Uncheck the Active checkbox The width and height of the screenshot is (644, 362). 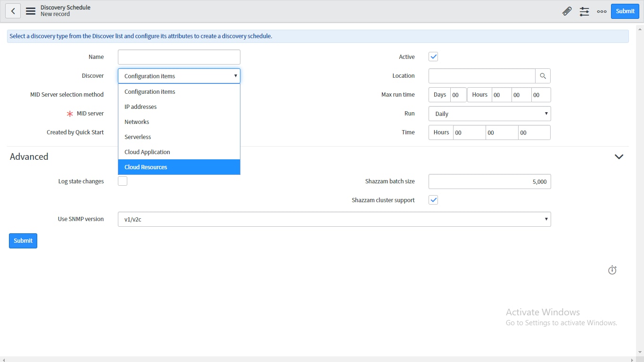(433, 57)
